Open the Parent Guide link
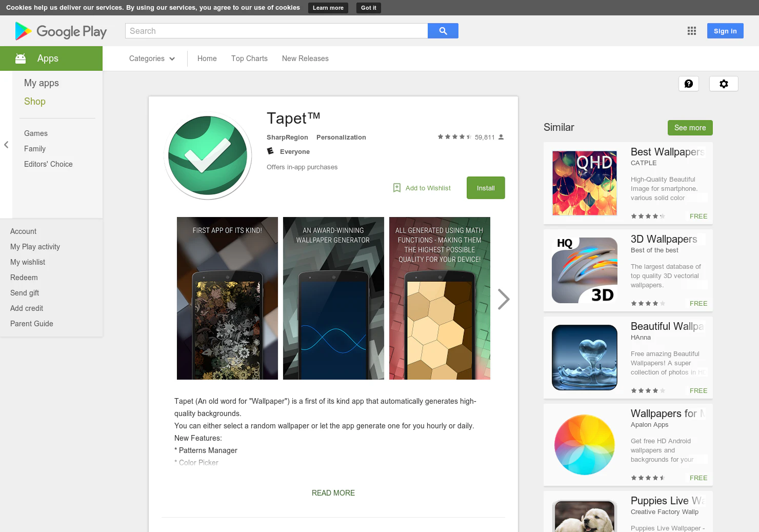The image size is (759, 532). click(32, 324)
